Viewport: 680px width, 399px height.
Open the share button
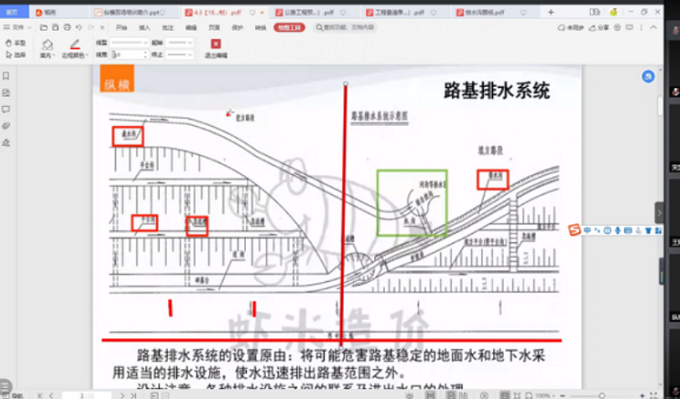click(x=600, y=27)
